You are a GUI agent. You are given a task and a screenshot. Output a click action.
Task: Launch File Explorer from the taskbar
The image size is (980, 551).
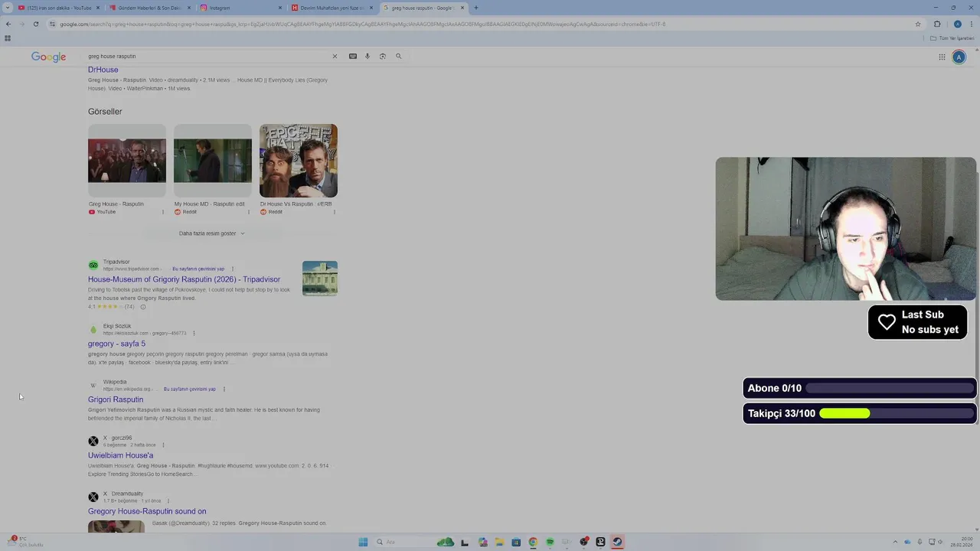(x=499, y=542)
